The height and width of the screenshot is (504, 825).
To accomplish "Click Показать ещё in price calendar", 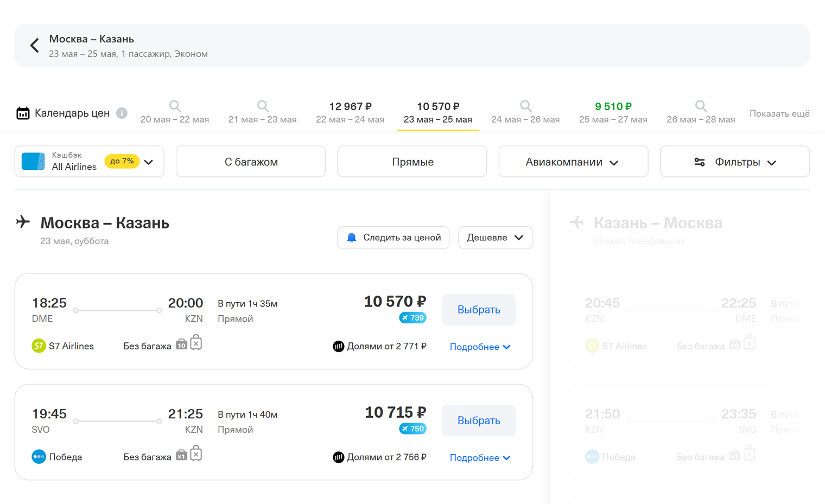I will (x=779, y=113).
